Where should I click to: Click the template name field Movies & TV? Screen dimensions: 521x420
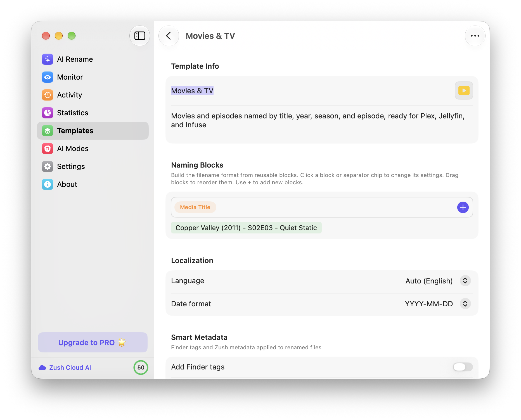pos(192,90)
